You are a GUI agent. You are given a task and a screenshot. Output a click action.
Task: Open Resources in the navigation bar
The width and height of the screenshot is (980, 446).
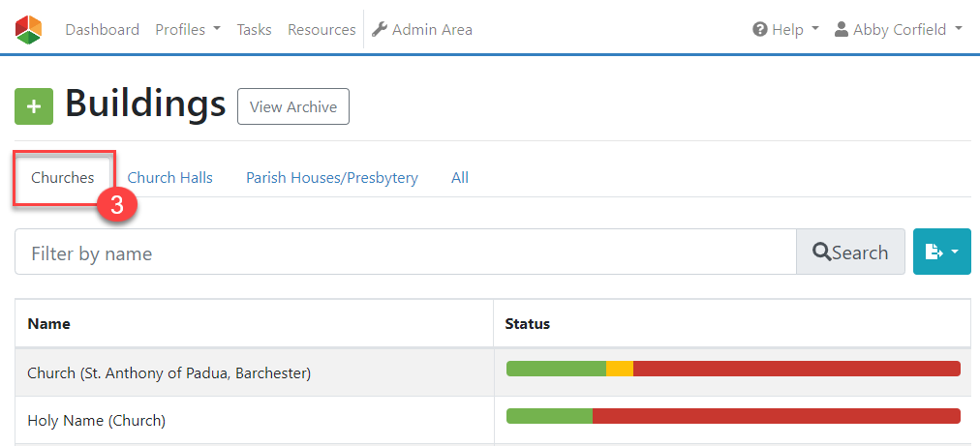click(322, 29)
